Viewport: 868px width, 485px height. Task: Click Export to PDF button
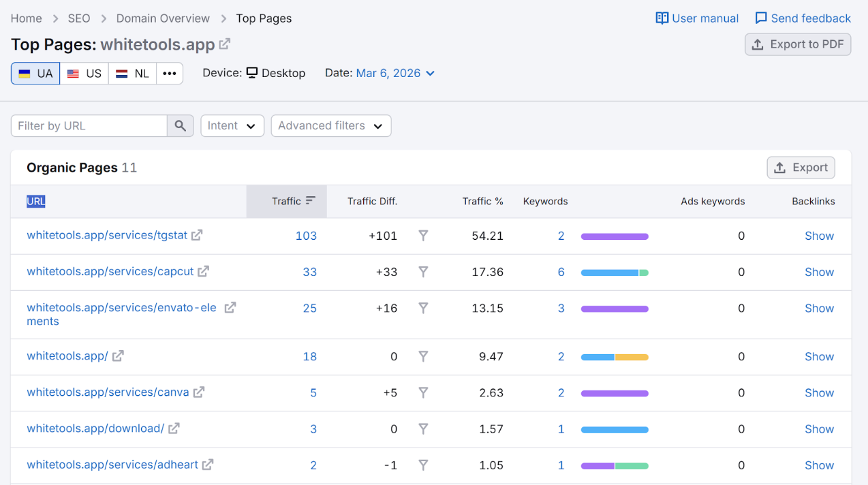pyautogui.click(x=798, y=44)
